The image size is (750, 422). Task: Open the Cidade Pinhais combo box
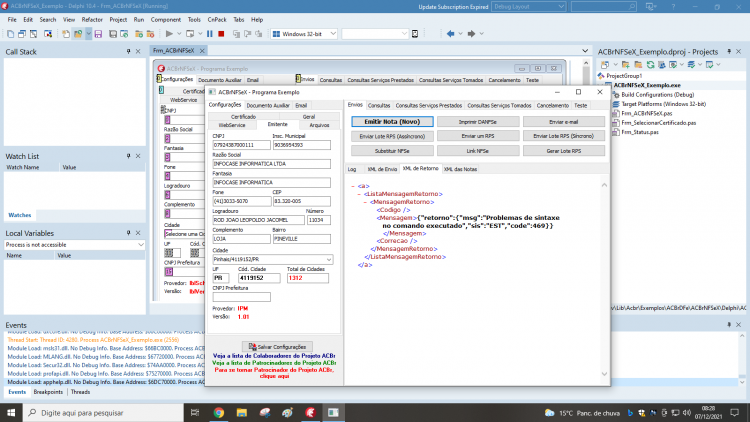pyautogui.click(x=273, y=259)
